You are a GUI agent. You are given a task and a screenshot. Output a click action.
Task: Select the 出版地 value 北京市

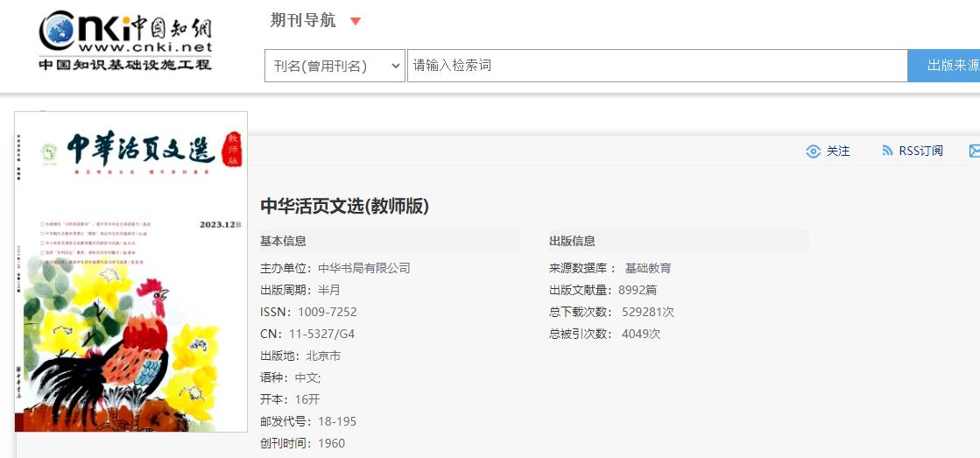click(323, 356)
